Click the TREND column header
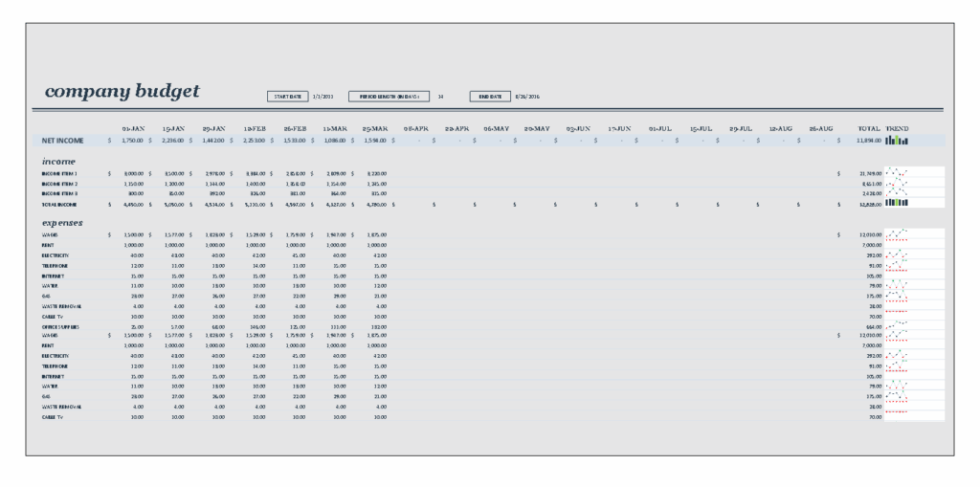 [x=897, y=128]
